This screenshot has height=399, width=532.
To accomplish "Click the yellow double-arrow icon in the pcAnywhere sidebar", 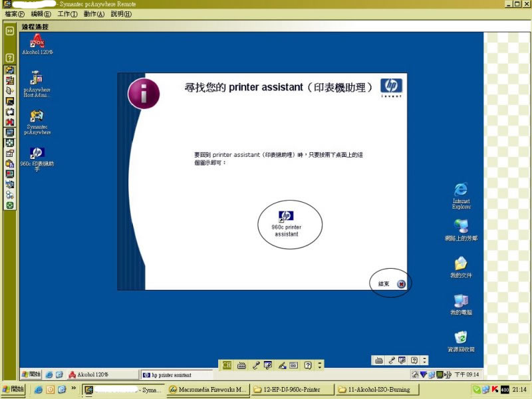I will (10, 70).
